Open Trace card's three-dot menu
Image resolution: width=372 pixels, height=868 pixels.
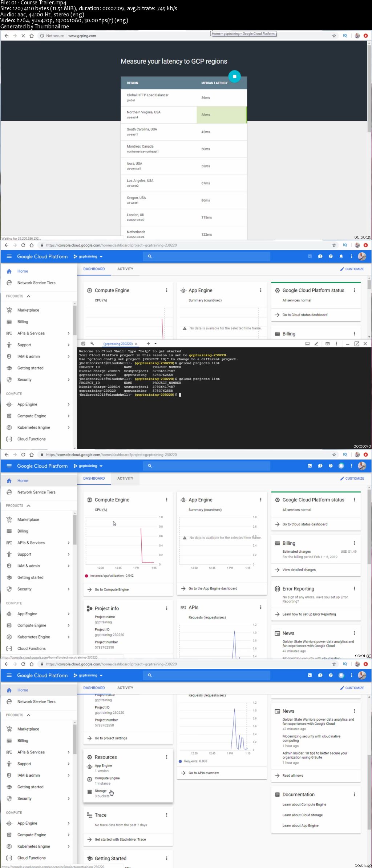tap(167, 815)
